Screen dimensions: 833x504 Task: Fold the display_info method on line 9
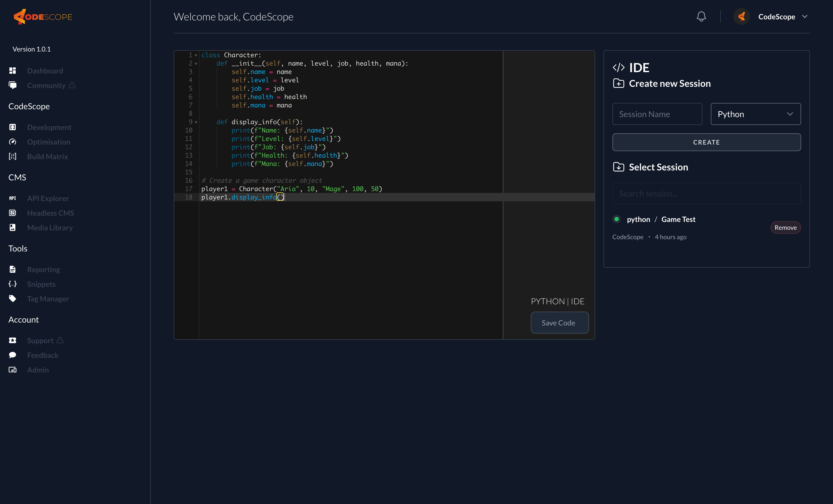point(196,122)
